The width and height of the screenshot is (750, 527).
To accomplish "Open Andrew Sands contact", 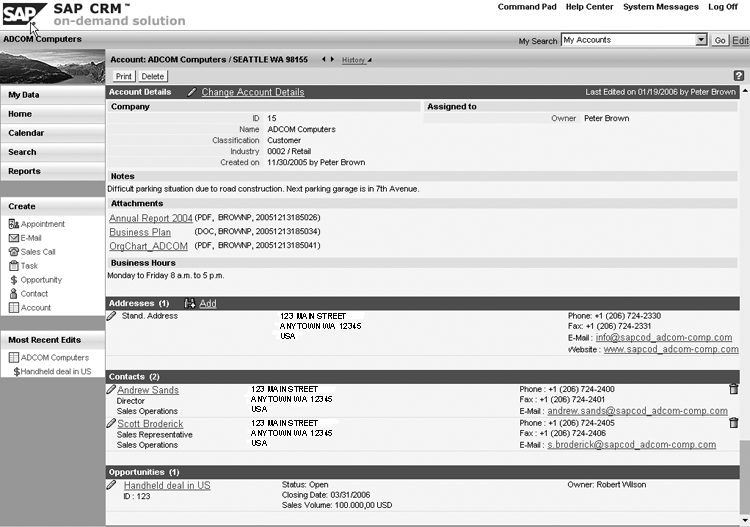I will click(x=148, y=390).
